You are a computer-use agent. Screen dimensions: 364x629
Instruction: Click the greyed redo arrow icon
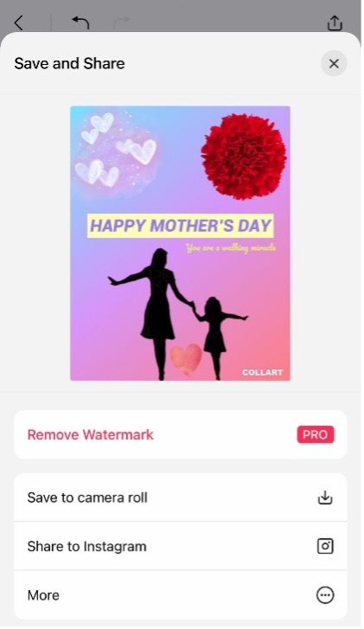click(121, 22)
